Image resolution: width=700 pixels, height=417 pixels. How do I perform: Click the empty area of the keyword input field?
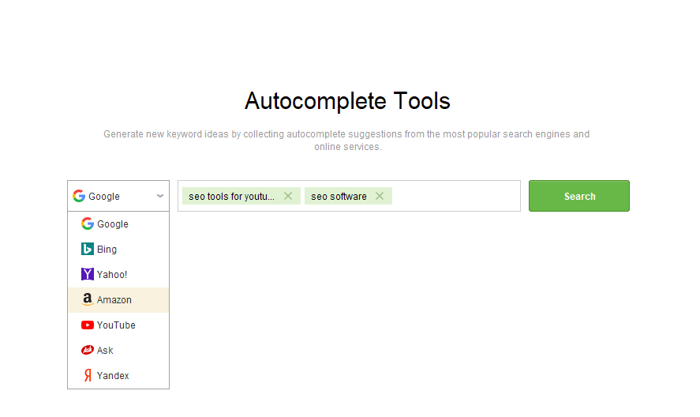tap(455, 196)
